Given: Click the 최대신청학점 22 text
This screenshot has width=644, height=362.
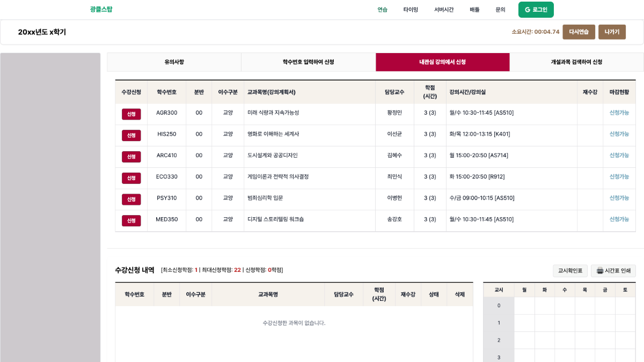Looking at the screenshot, I should pos(221,270).
